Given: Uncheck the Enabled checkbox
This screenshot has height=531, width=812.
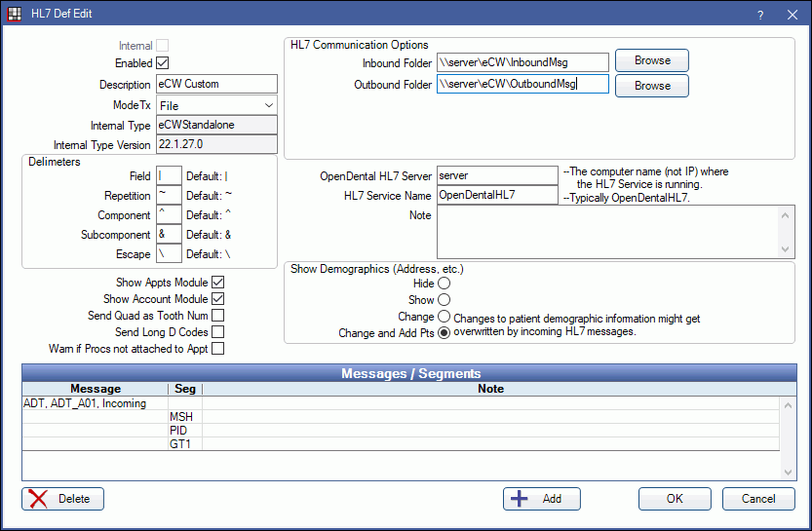Looking at the screenshot, I should tap(163, 63).
